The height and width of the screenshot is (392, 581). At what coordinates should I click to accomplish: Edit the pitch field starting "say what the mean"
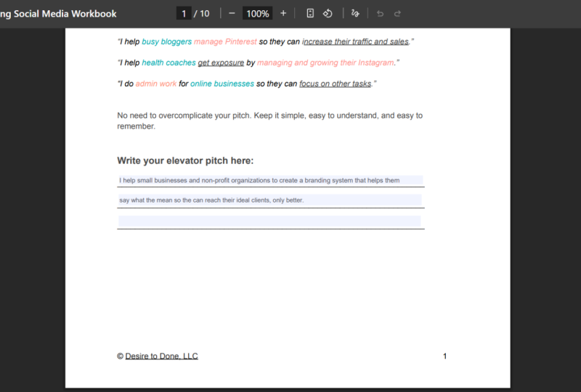[x=269, y=200]
